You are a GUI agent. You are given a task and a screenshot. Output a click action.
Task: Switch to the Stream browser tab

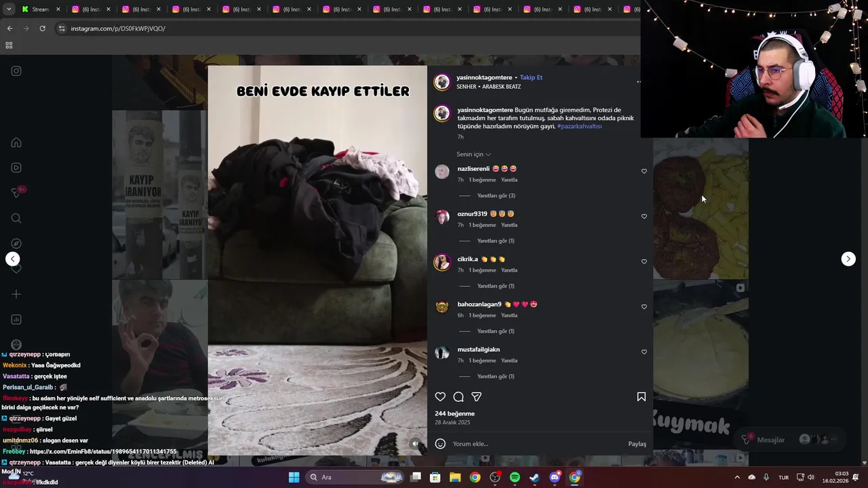coord(39,9)
